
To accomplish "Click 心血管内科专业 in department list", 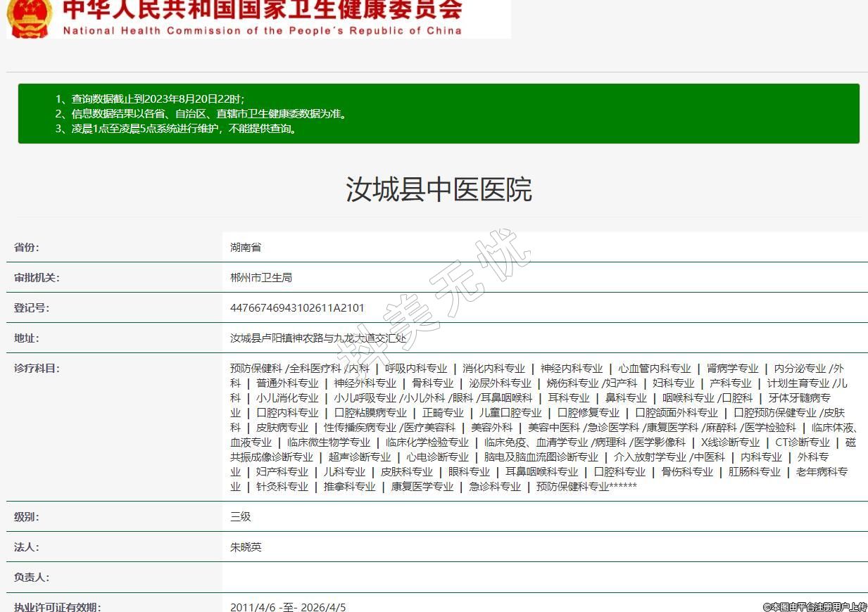I will pos(654,369).
